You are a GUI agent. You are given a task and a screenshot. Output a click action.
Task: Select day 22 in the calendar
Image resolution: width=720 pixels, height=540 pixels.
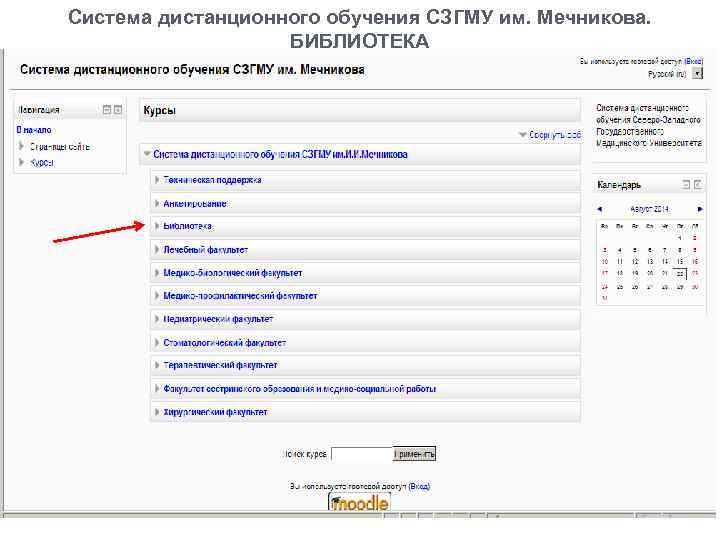(x=680, y=274)
